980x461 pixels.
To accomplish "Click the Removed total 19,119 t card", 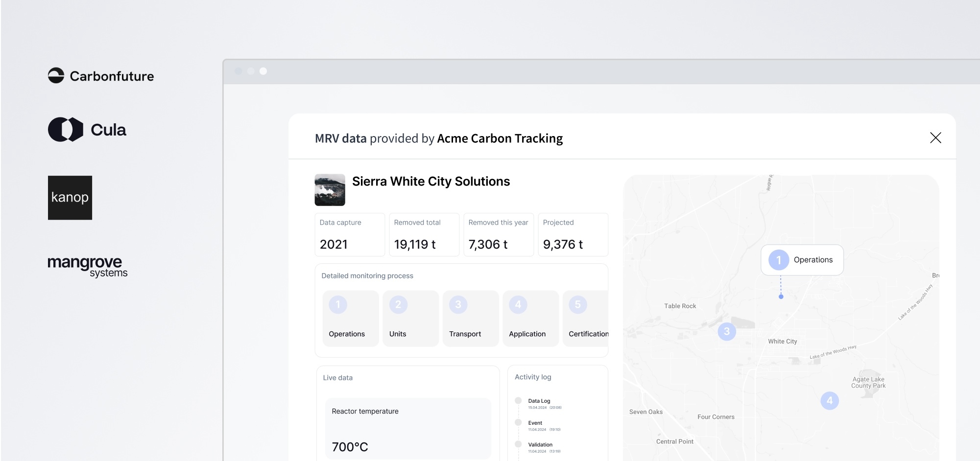I will pyautogui.click(x=424, y=234).
